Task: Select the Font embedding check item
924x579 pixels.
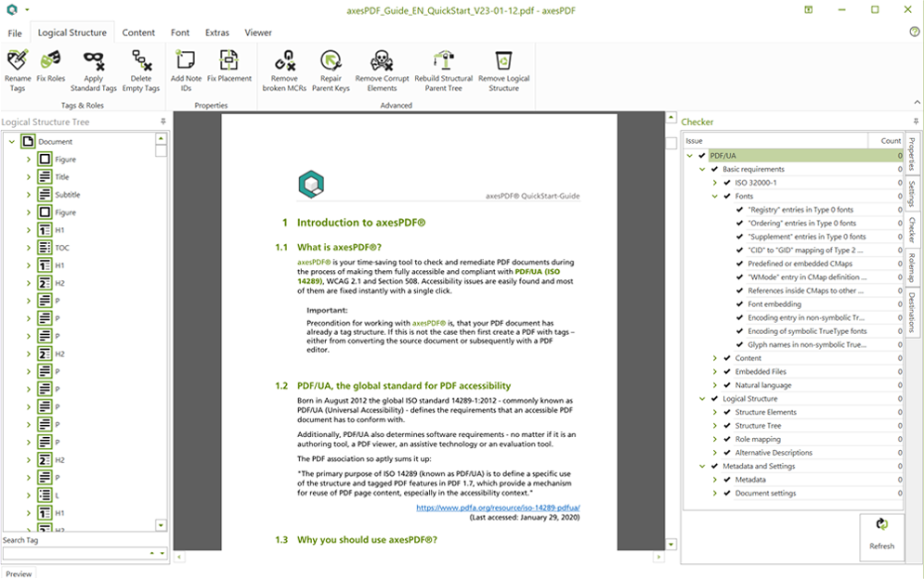Action: click(774, 304)
